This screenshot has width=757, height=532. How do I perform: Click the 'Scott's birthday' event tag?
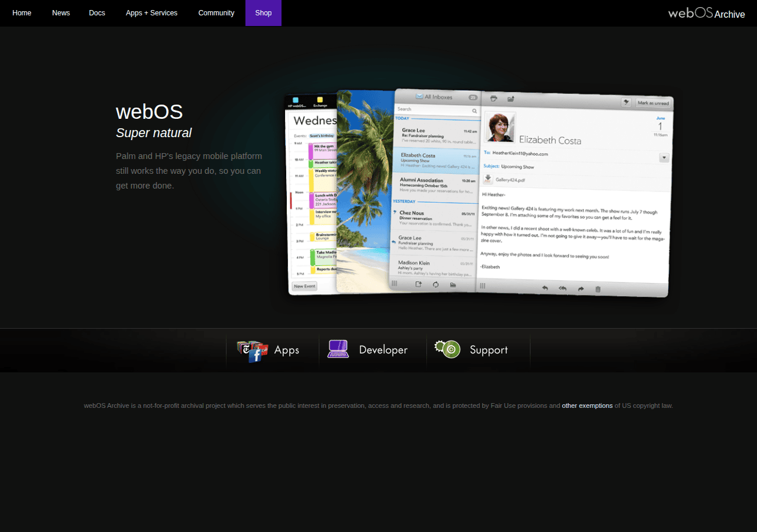(322, 135)
